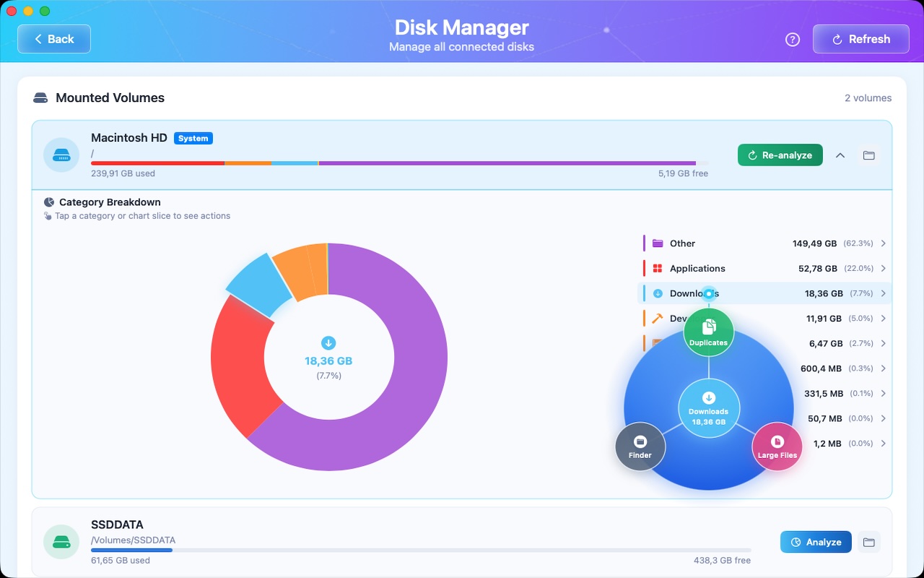This screenshot has width=924, height=578.
Task: Open Macintosh HD folder icon
Action: pyautogui.click(x=868, y=155)
